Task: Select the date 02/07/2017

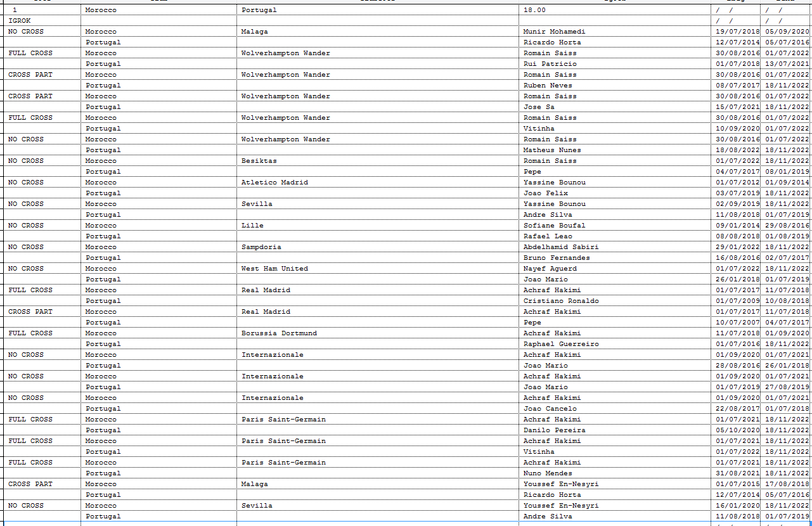Action: 787,258
